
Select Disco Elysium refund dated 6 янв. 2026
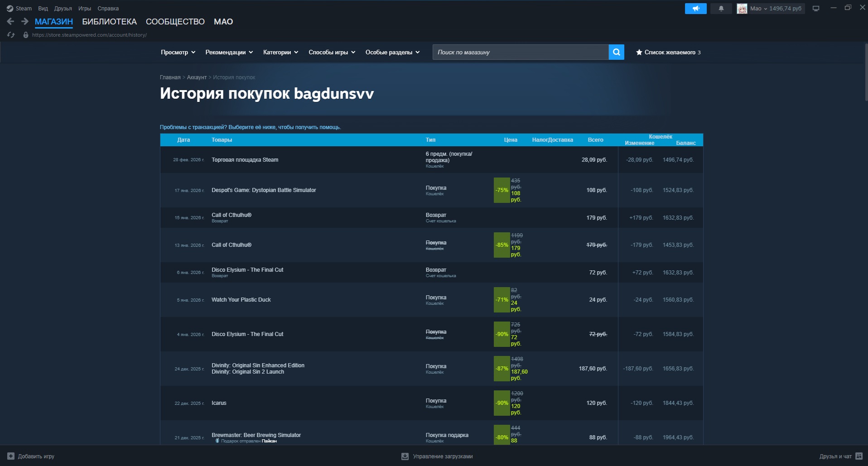pos(431,272)
